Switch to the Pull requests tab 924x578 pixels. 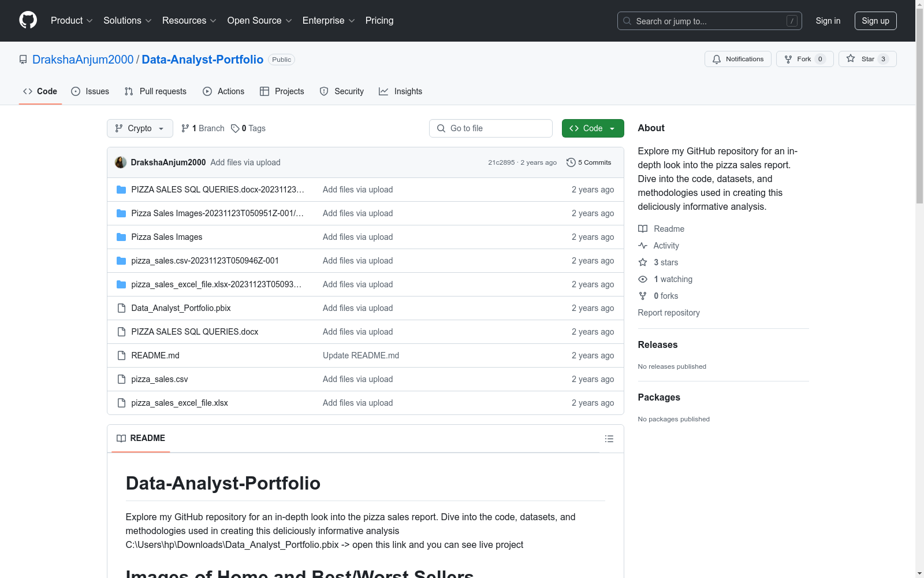pyautogui.click(x=155, y=91)
